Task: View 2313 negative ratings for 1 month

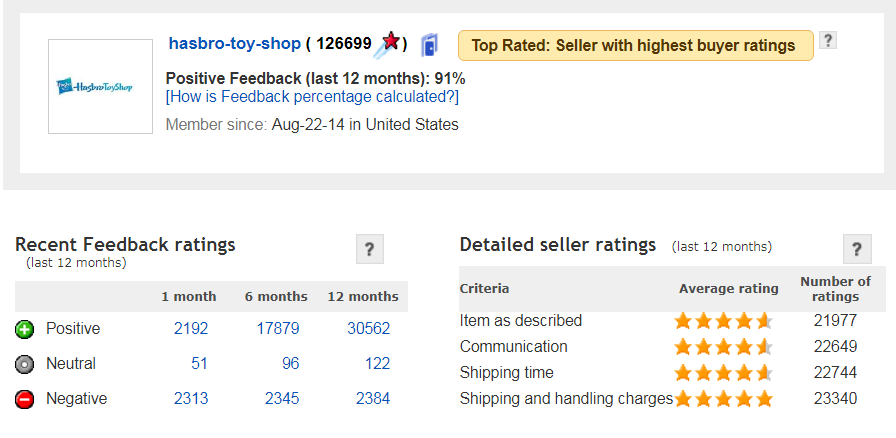Action: 191,399
